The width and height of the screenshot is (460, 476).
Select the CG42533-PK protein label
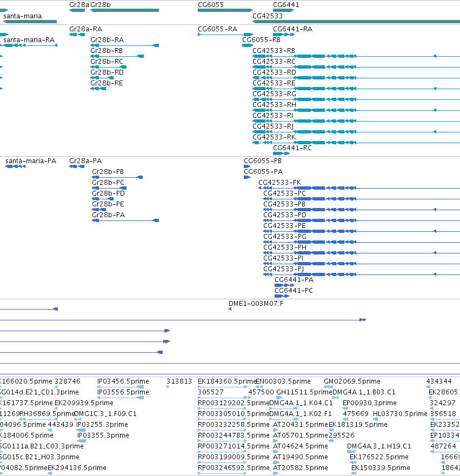[x=279, y=183]
